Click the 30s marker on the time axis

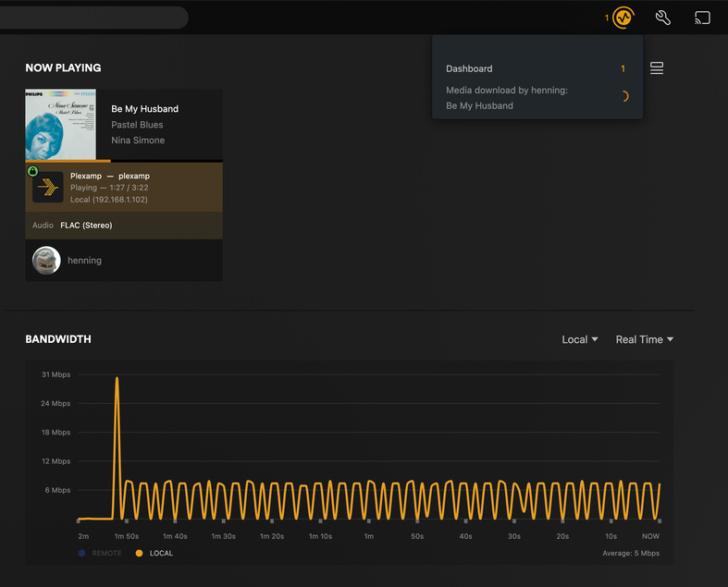pyautogui.click(x=514, y=536)
